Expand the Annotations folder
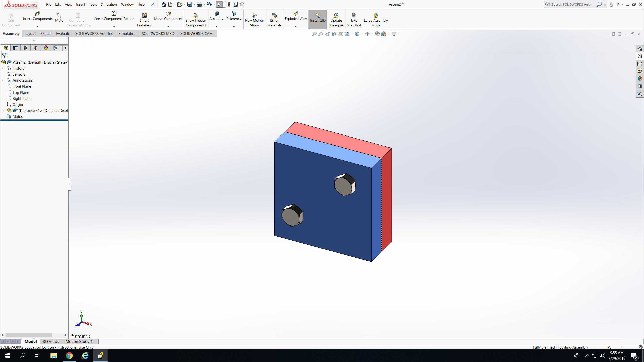The width and height of the screenshot is (644, 362). pyautogui.click(x=3, y=80)
